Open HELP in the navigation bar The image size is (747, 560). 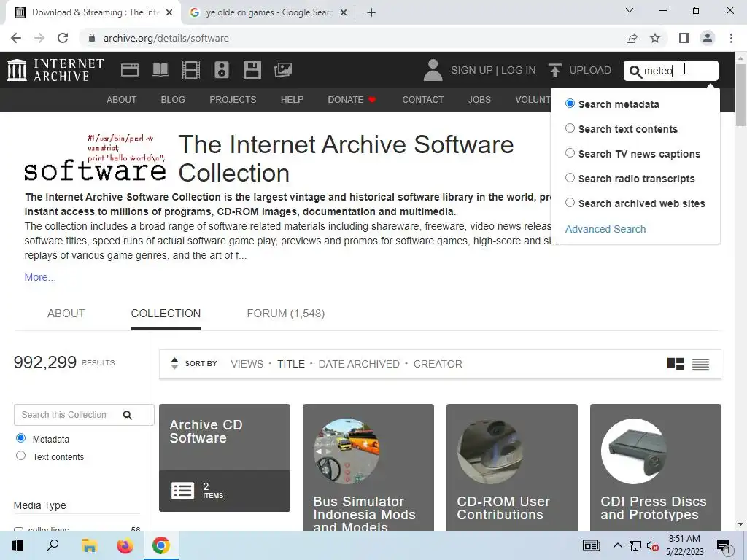[292, 99]
